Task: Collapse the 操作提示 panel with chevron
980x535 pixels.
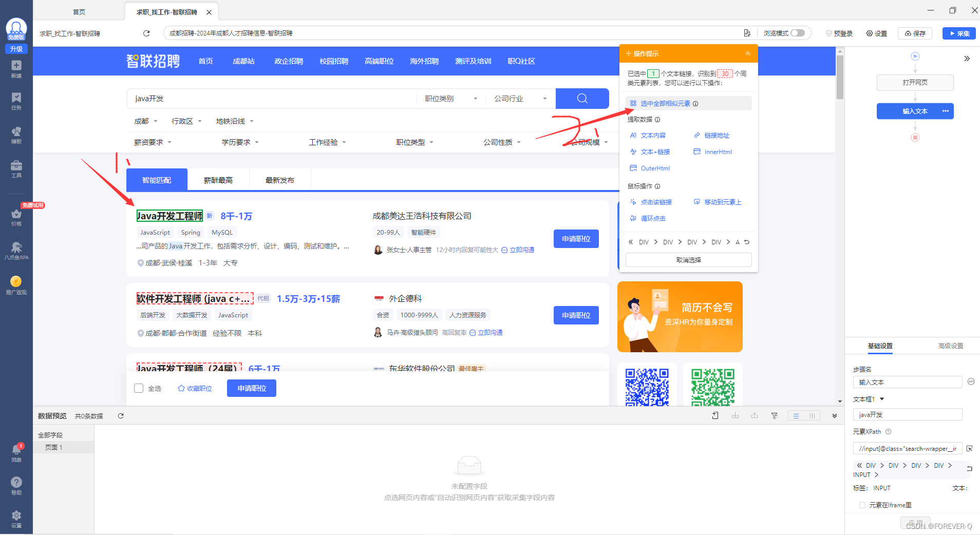Action: click(748, 53)
